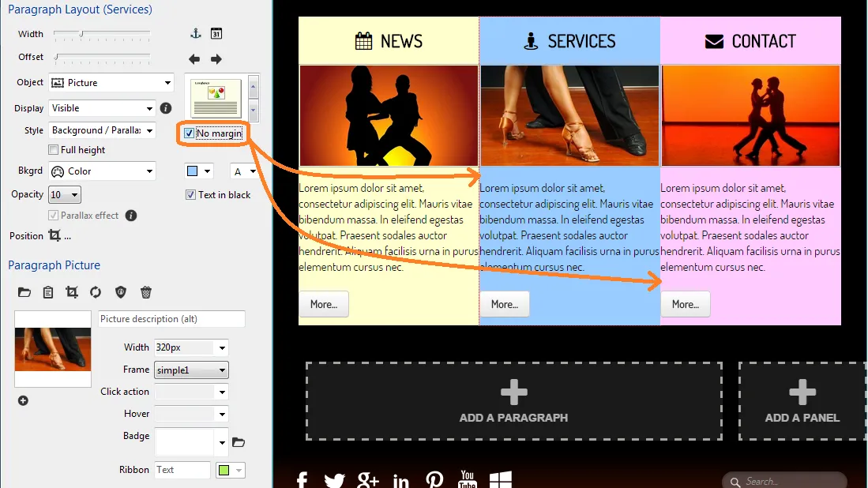
Task: Click the More button under News
Action: pos(323,304)
